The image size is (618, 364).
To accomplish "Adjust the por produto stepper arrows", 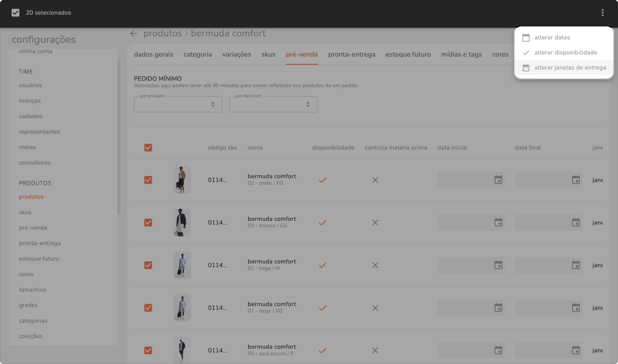I will click(213, 104).
